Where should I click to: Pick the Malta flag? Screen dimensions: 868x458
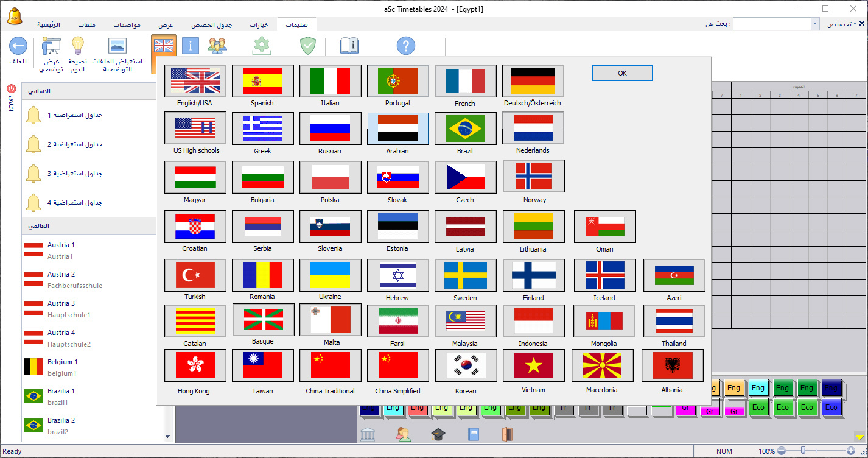(331, 320)
